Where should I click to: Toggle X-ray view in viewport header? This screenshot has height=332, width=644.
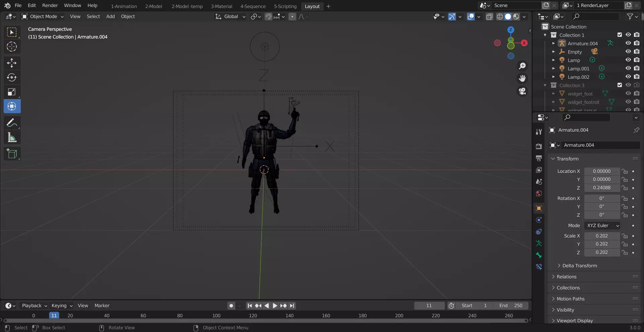click(489, 16)
